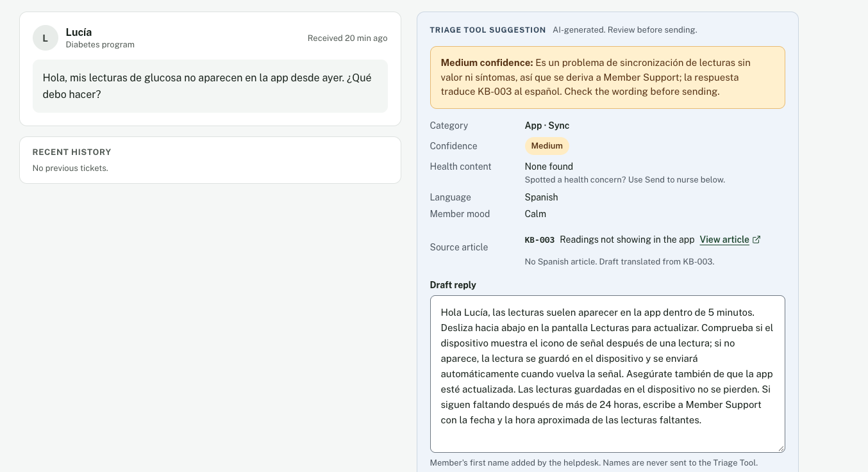Click the Medium confidence badge
The width and height of the screenshot is (868, 472).
[x=547, y=146]
